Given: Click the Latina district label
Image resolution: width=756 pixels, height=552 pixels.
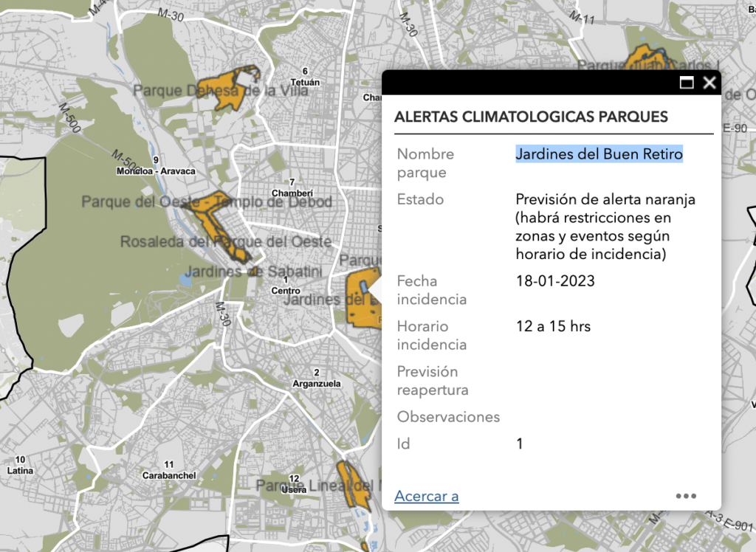Looking at the screenshot, I should click(x=20, y=470).
